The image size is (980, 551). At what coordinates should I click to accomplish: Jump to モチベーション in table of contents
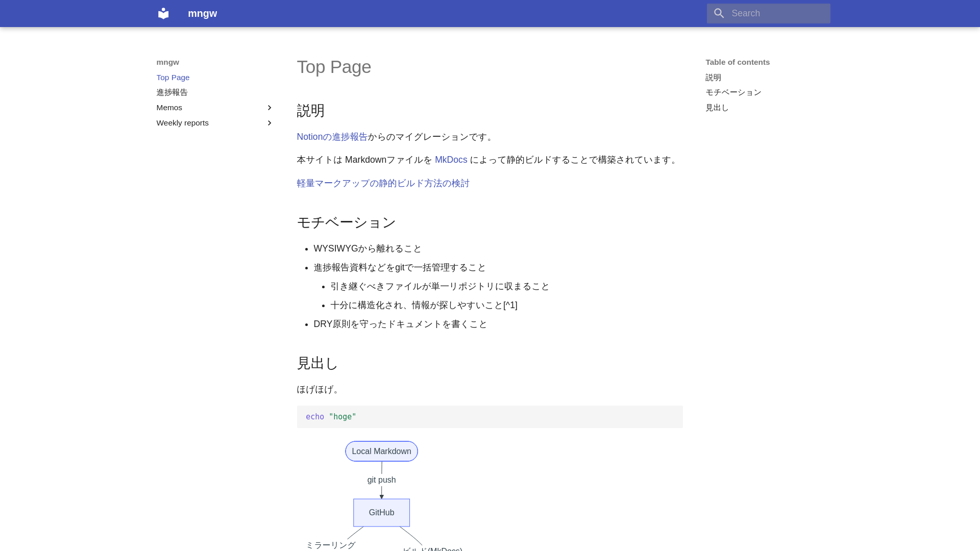click(733, 92)
